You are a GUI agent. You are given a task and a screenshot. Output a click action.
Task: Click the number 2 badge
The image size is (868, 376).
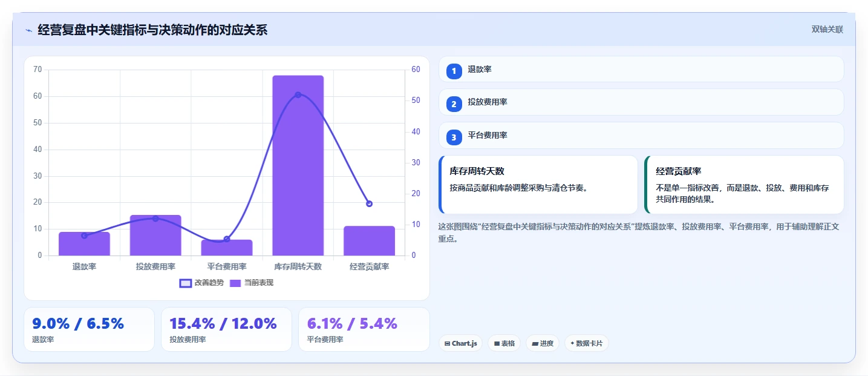[454, 104]
